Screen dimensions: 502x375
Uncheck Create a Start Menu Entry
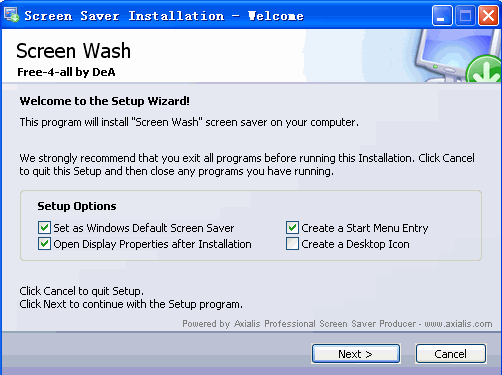point(292,228)
